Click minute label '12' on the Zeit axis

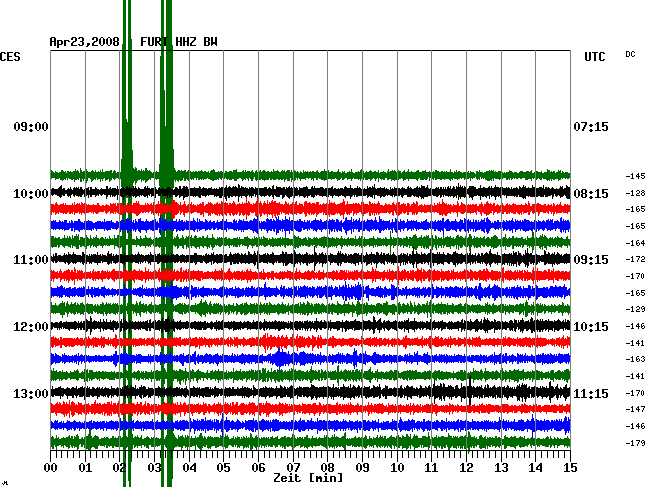pos(466,468)
